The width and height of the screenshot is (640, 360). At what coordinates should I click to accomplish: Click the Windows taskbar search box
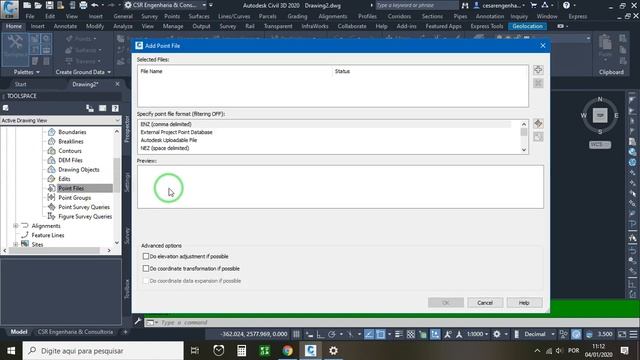[x=103, y=351]
